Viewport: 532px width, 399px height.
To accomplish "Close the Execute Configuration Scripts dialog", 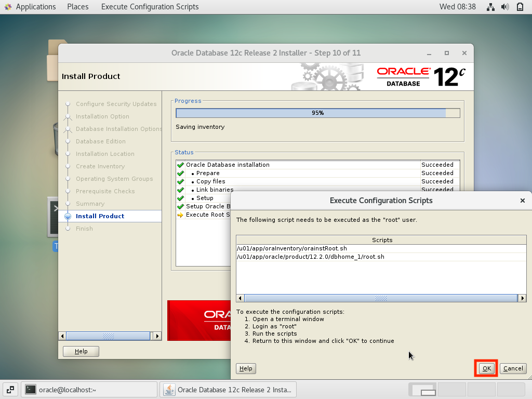I will (x=523, y=201).
